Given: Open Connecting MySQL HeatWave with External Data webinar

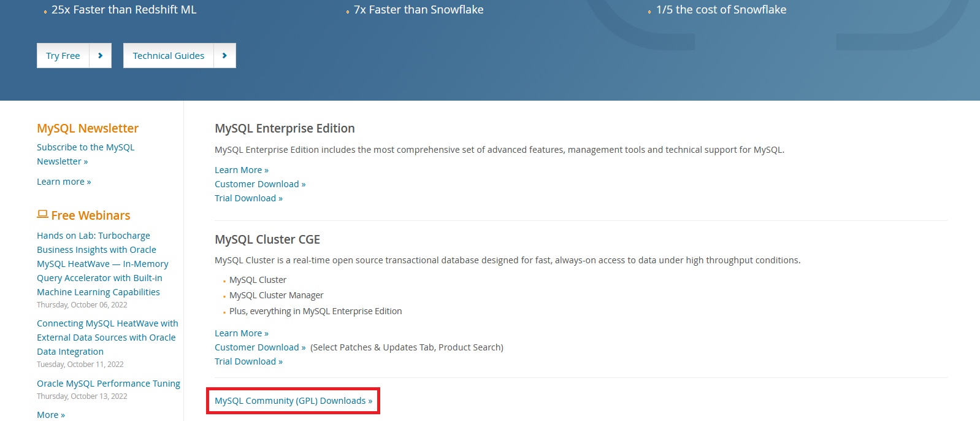Looking at the screenshot, I should [x=107, y=338].
